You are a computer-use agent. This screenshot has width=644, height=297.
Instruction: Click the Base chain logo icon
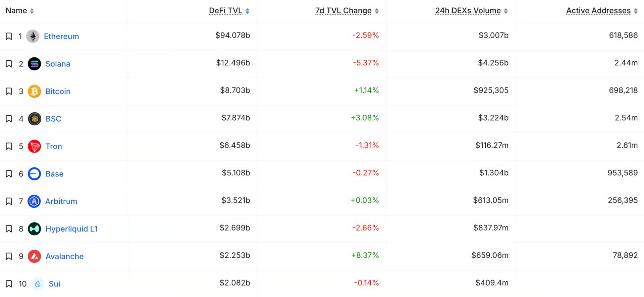tap(34, 174)
